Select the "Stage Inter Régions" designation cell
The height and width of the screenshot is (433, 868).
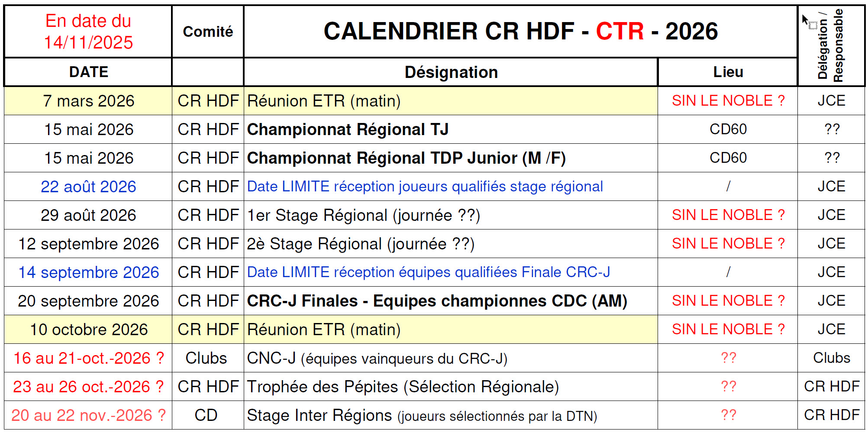click(x=422, y=415)
